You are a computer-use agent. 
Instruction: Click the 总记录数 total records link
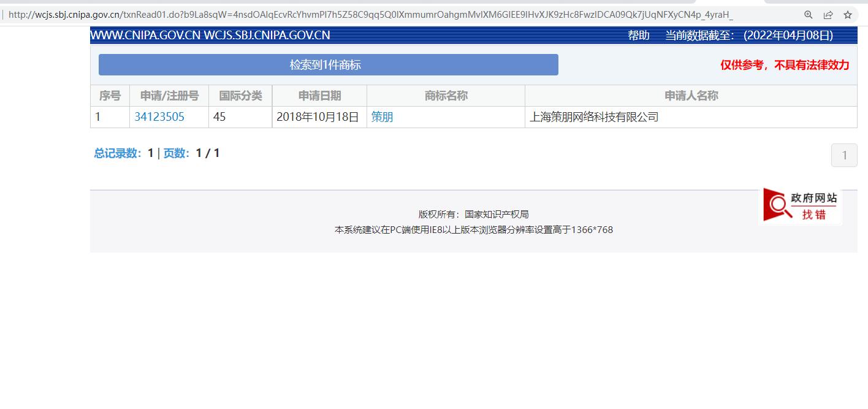[x=115, y=153]
